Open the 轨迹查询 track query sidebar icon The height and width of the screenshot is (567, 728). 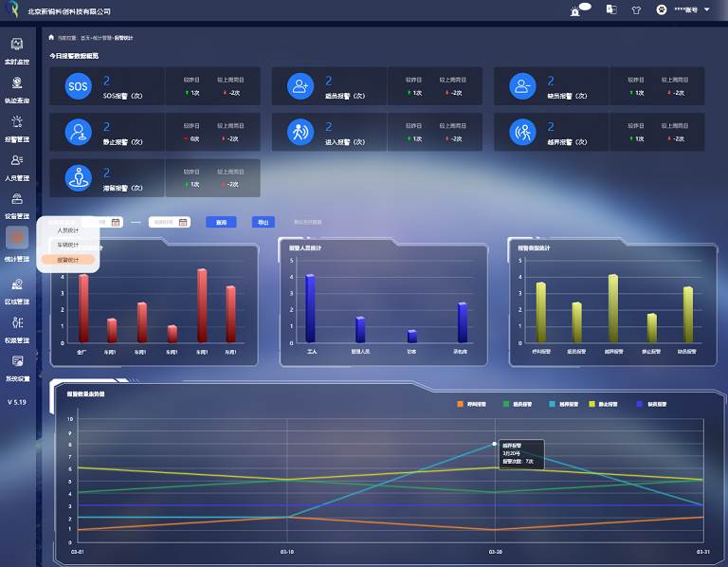(x=17, y=82)
